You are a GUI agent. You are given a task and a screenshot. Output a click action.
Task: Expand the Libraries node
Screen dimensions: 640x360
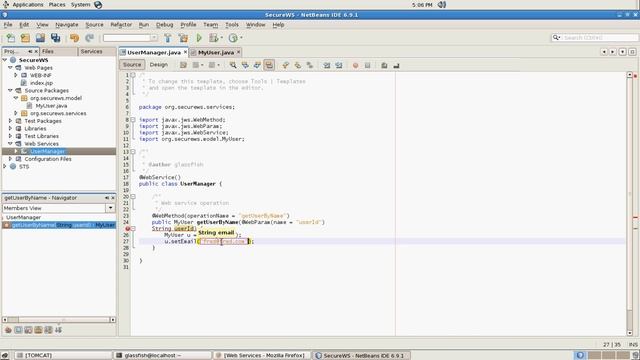coord(11,128)
